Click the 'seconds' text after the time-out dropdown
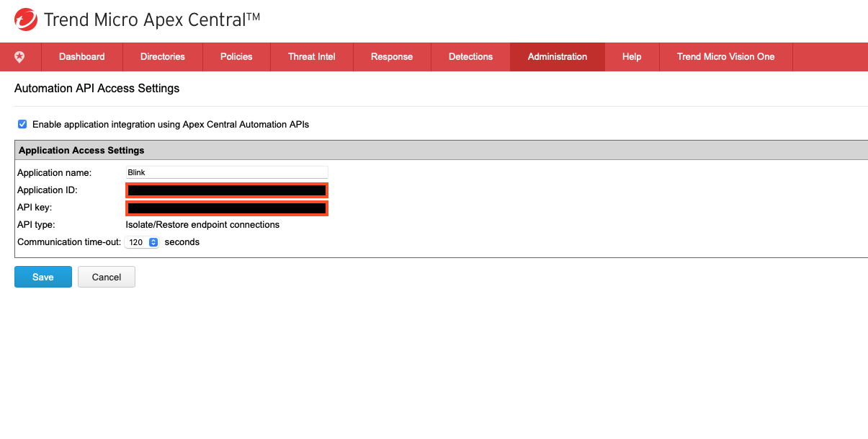 [182, 242]
